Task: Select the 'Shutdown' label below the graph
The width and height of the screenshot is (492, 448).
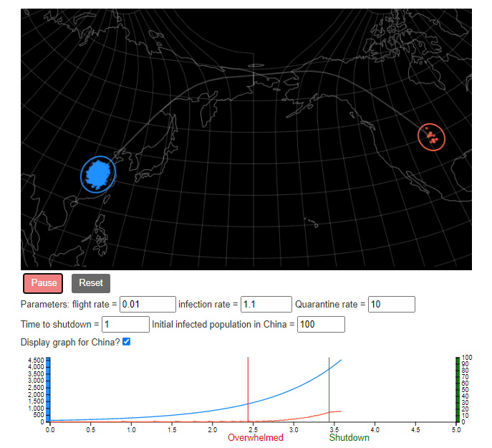Action: point(349,437)
